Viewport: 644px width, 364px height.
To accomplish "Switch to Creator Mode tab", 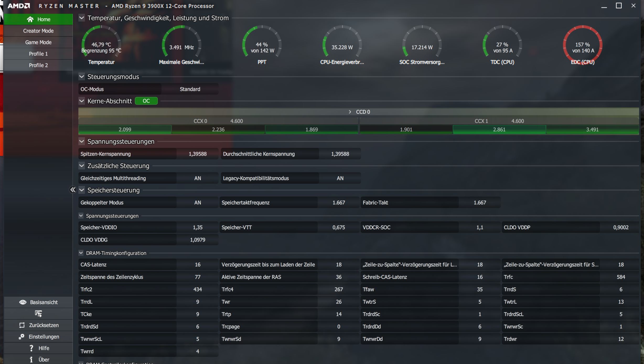I will tap(38, 31).
